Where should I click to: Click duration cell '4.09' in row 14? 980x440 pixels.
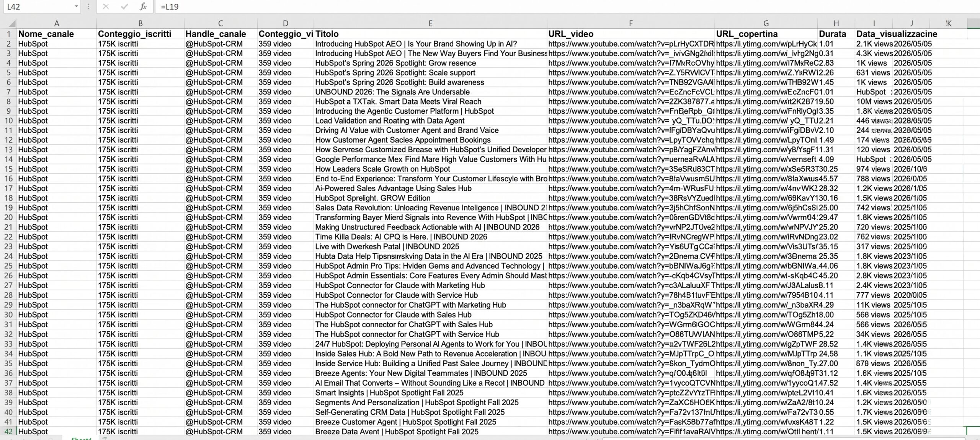click(836, 159)
